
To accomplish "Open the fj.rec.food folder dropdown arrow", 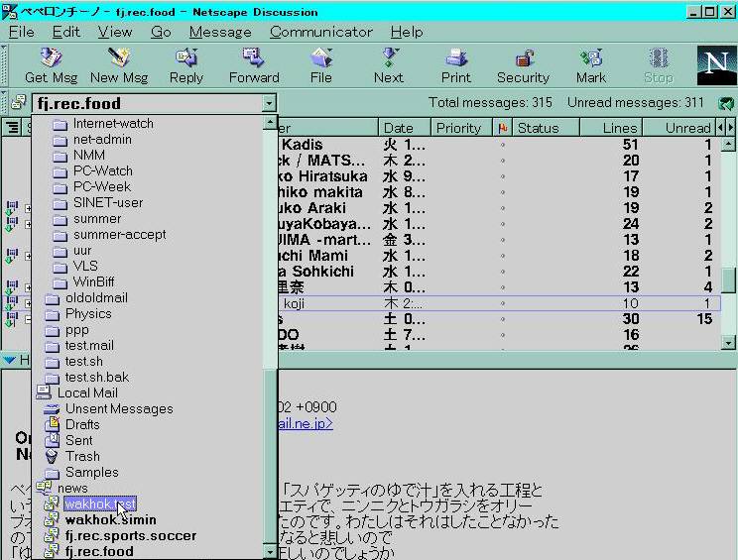I will coord(269,103).
